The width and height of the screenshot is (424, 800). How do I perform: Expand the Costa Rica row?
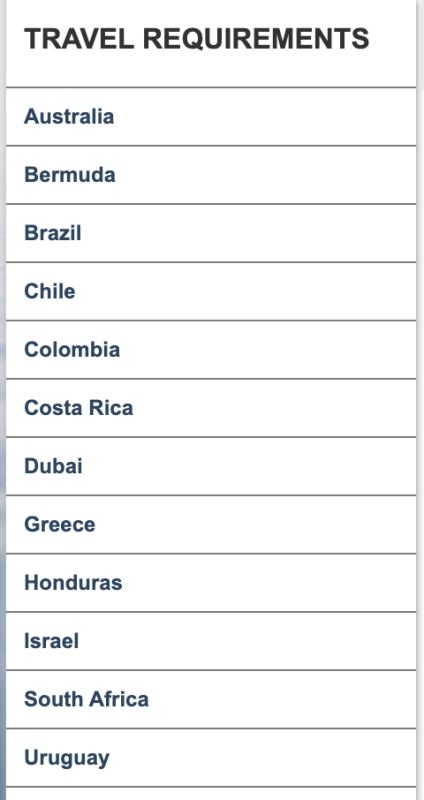point(211,407)
